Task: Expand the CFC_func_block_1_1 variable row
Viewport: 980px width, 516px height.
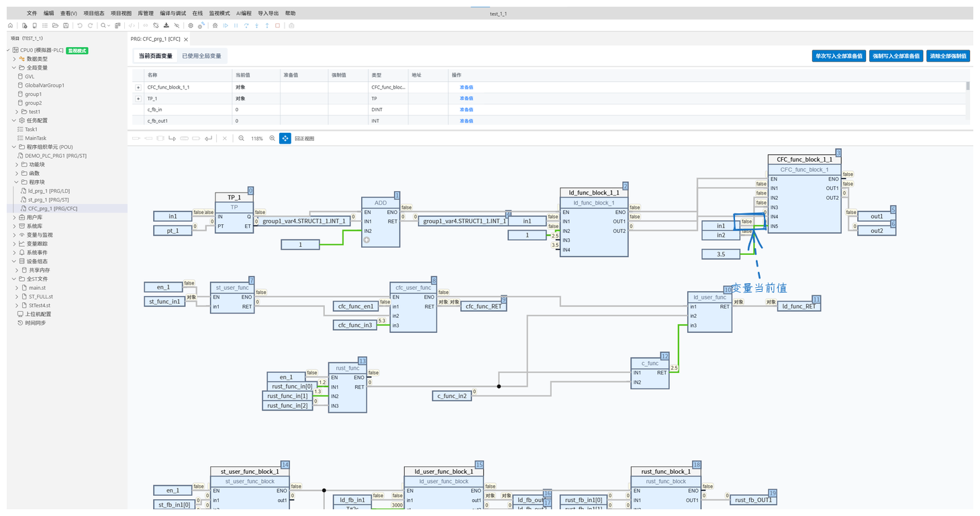Action: [138, 87]
